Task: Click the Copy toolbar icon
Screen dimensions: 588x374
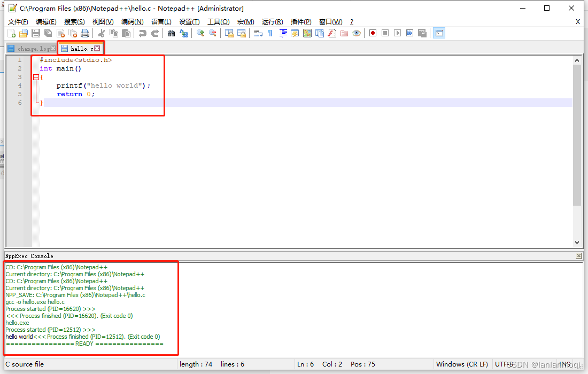Action: (114, 33)
